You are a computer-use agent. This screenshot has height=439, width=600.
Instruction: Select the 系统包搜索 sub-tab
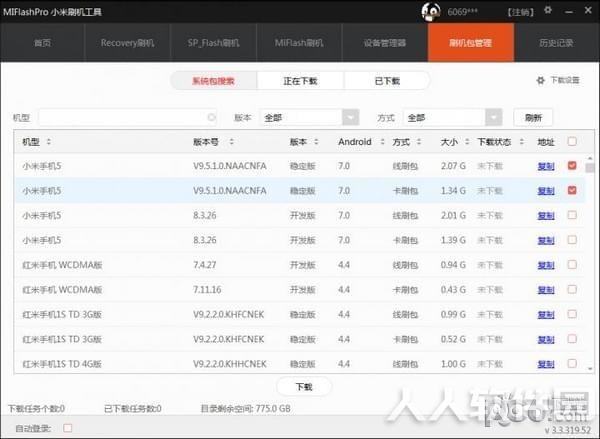(214, 81)
